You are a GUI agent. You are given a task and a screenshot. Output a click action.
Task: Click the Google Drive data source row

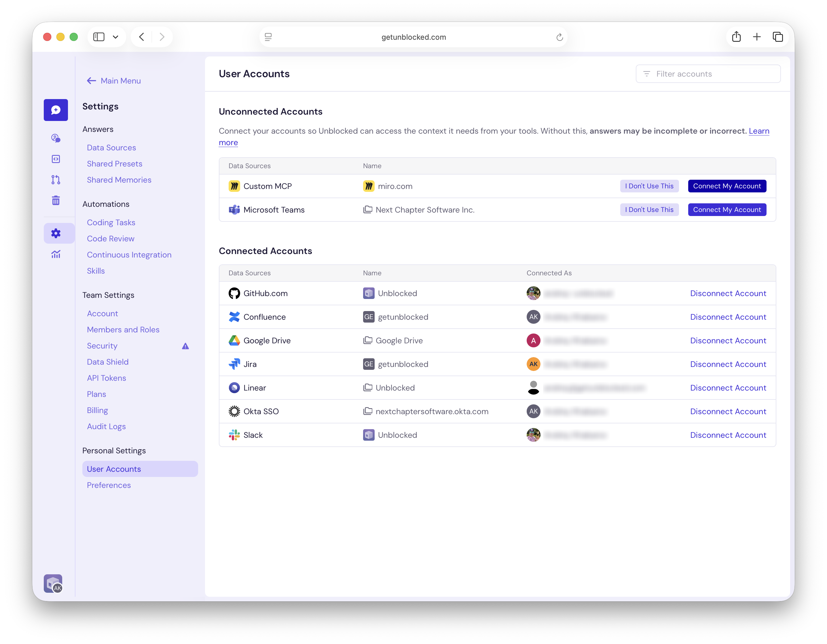(497, 340)
